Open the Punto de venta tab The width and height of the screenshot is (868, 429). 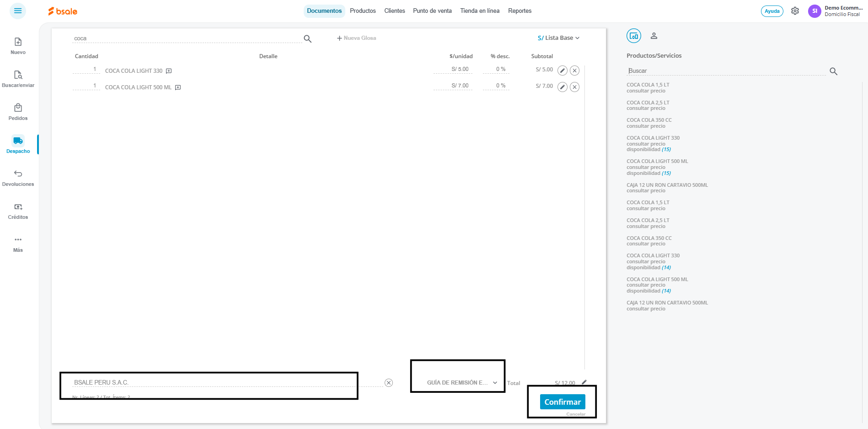(432, 11)
